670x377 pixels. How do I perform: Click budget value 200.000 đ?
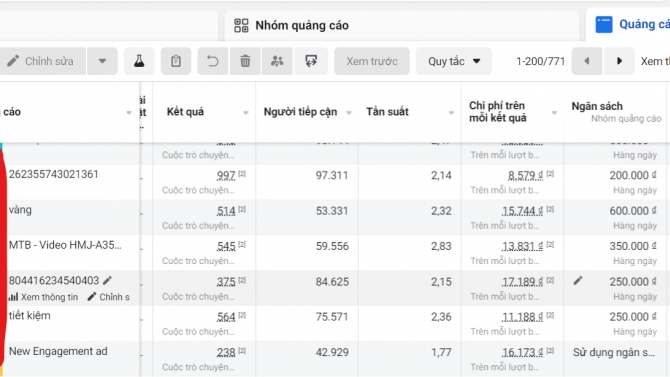[x=633, y=175]
